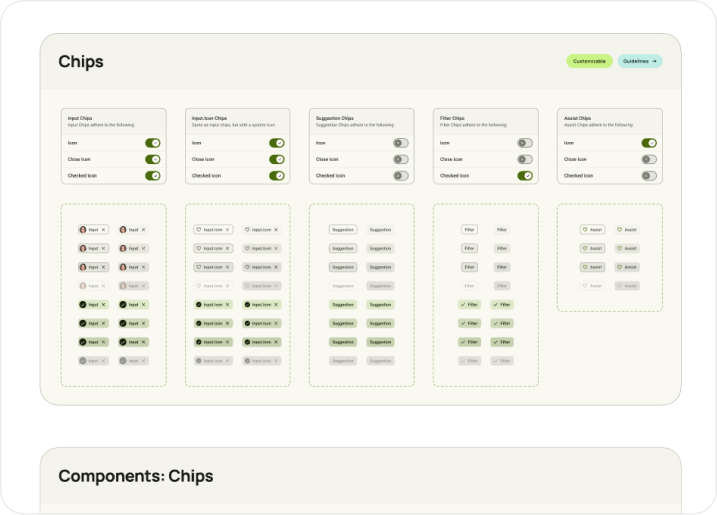Viewport: 717px width, 515px height.
Task: Select the top-left Filter chip
Action: pyautogui.click(x=469, y=230)
